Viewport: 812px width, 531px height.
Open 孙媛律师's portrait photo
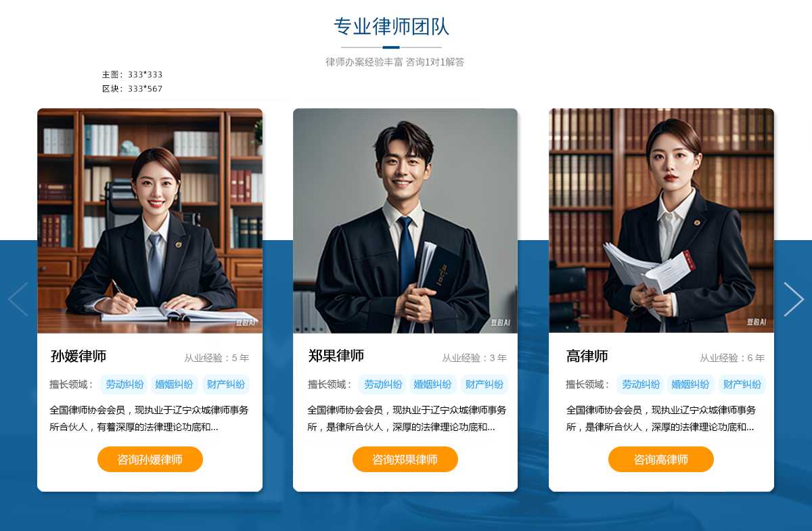150,221
